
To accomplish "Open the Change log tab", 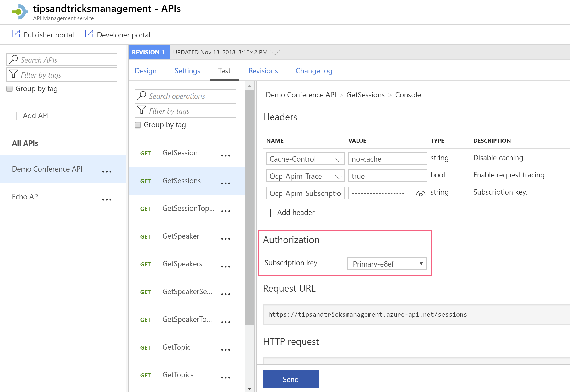I will (314, 71).
